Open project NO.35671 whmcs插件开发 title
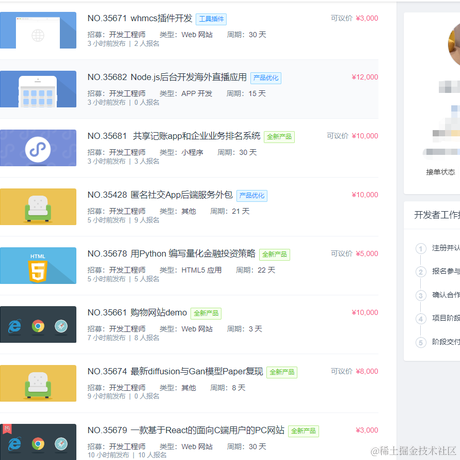 coord(140,18)
